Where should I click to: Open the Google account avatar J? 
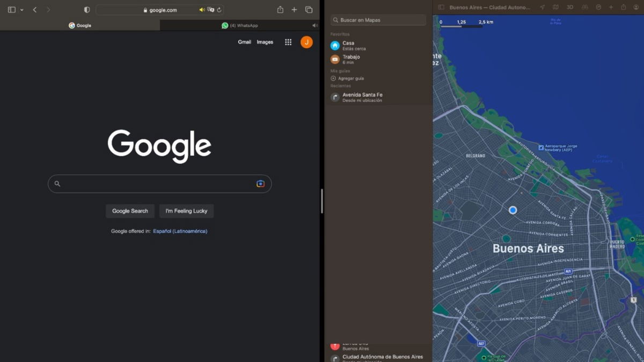pyautogui.click(x=306, y=42)
